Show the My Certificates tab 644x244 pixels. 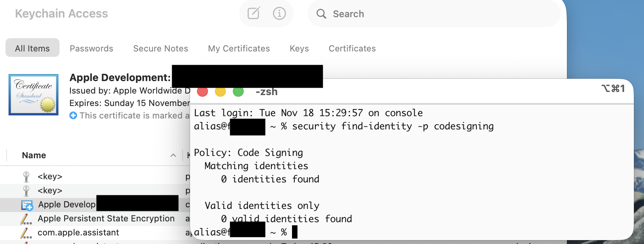click(x=239, y=48)
